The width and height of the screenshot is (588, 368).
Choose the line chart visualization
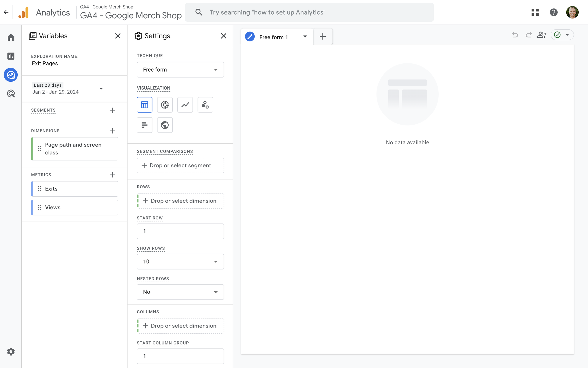pyautogui.click(x=185, y=105)
